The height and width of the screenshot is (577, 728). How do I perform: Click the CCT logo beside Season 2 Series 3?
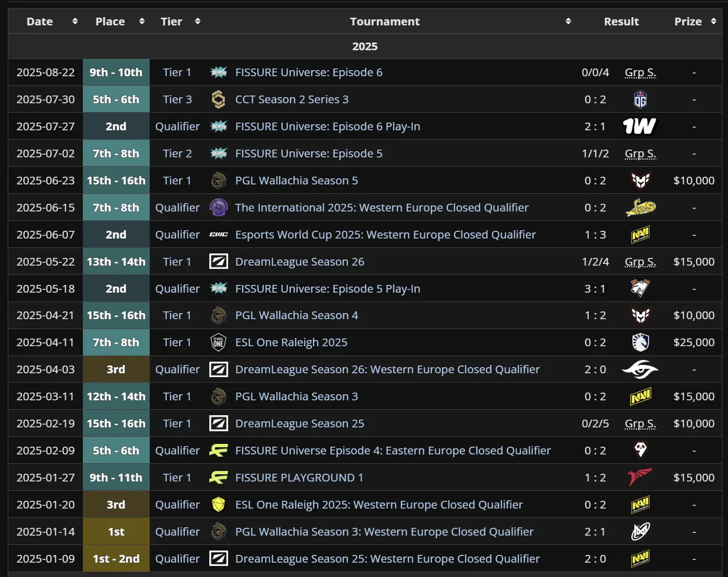[219, 99]
